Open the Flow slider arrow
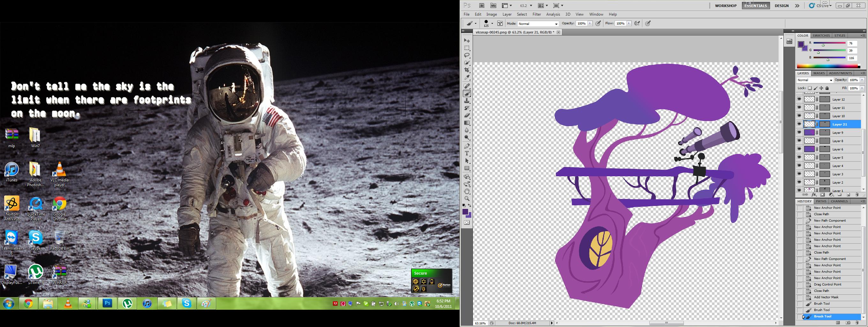 coord(629,24)
